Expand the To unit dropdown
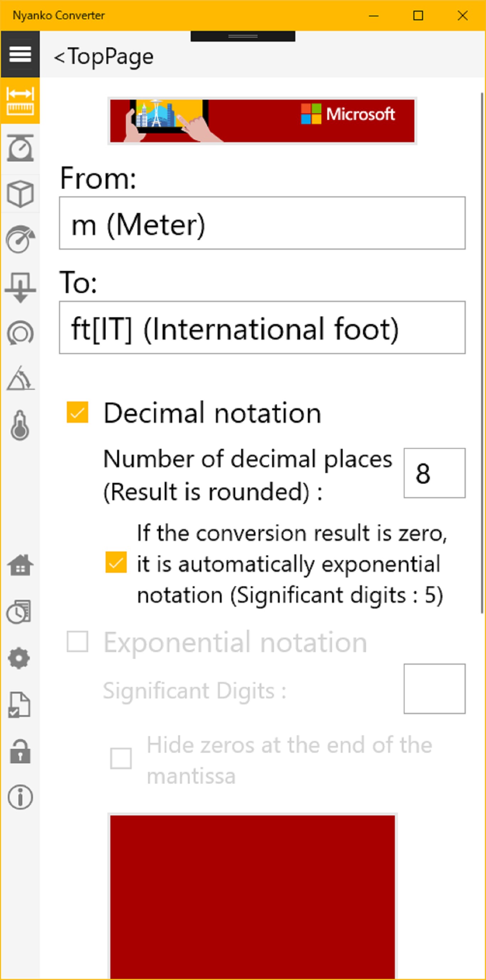 [x=262, y=327]
